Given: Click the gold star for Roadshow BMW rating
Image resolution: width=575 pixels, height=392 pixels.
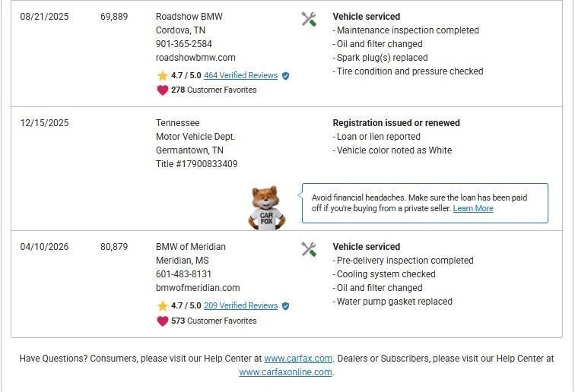Looking at the screenshot, I should click(162, 76).
